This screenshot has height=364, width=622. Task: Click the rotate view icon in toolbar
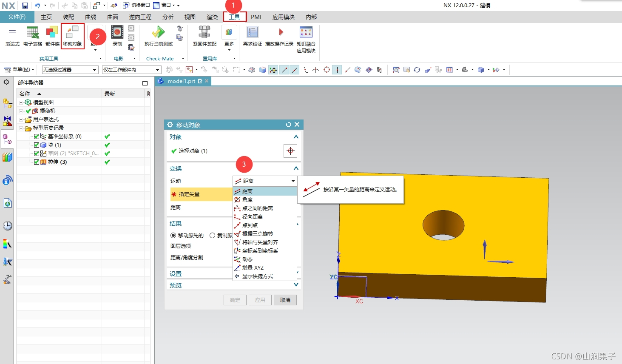[417, 70]
